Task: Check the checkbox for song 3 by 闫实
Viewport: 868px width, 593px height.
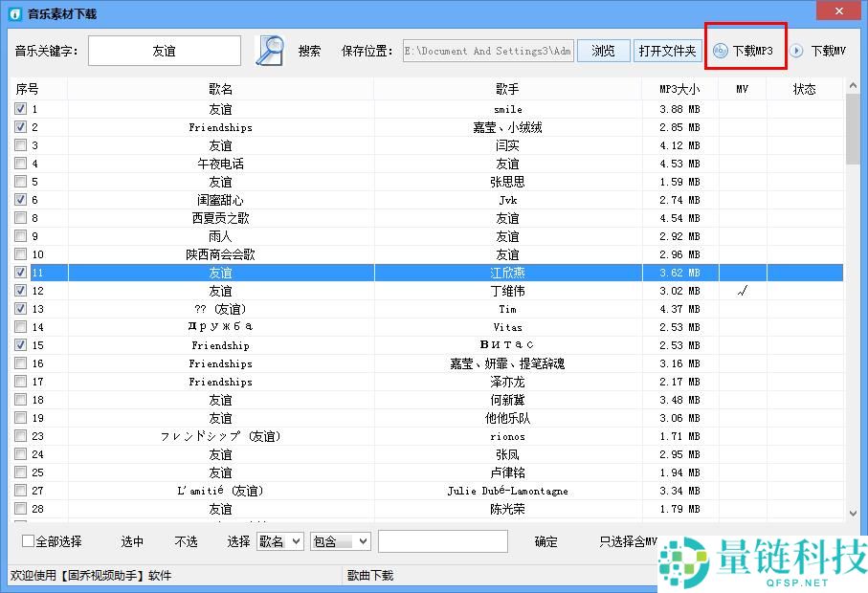Action: pyautogui.click(x=21, y=145)
